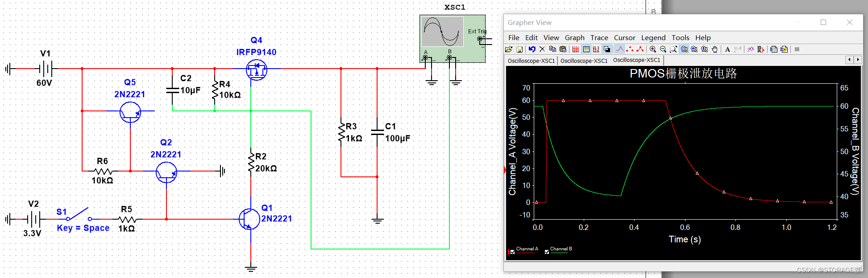Select the third Oscilloscope-XSC1 tab
This screenshot has width=868, height=278.
637,60
